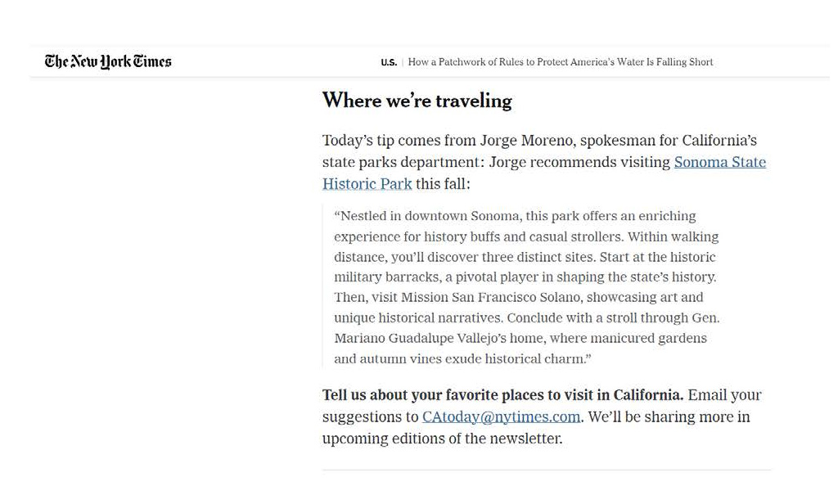This screenshot has width=838, height=504.
Task: Open the Patchwork of Rules article headline
Action: coord(560,62)
